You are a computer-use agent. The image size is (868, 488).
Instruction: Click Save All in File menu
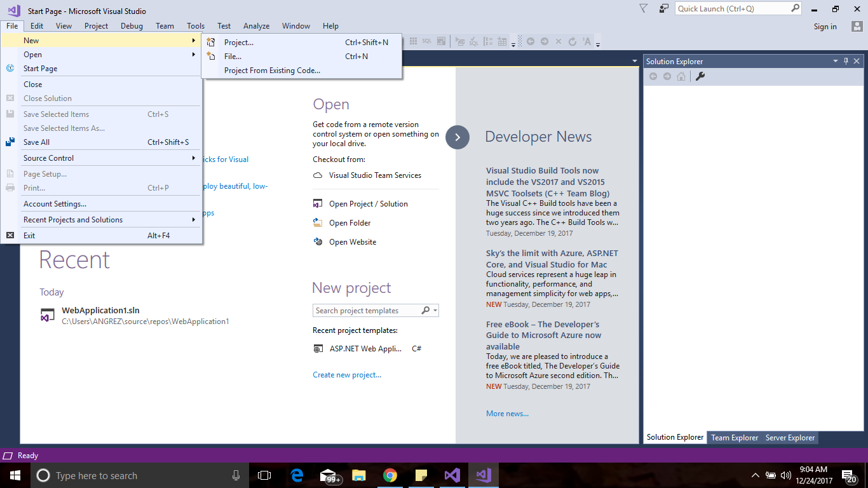[102, 142]
